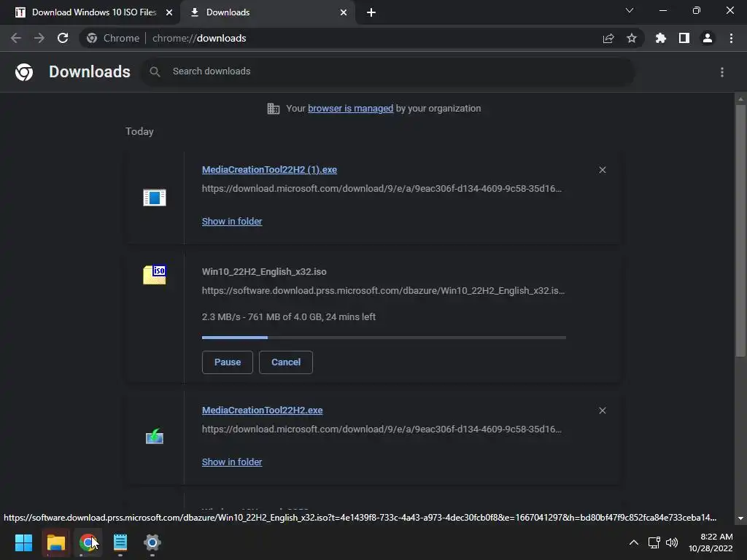The height and width of the screenshot is (560, 747).
Task: Show hidden system tray icons
Action: coord(634,542)
